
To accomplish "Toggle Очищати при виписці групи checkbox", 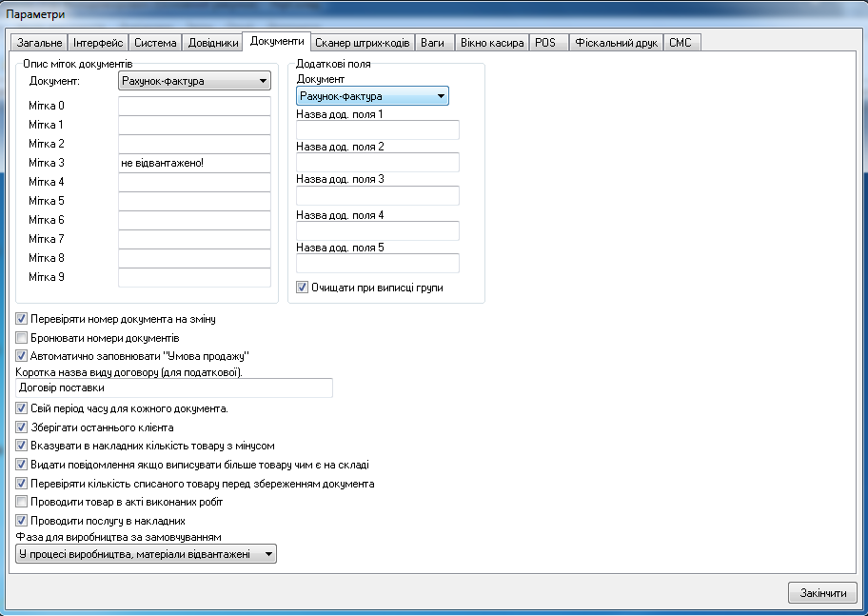I will pos(302,287).
